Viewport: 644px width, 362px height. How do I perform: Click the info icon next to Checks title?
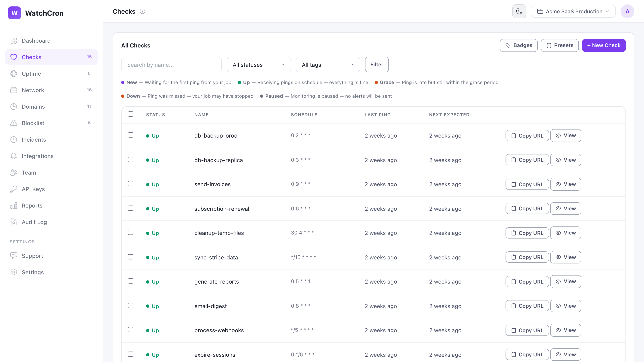pyautogui.click(x=142, y=11)
